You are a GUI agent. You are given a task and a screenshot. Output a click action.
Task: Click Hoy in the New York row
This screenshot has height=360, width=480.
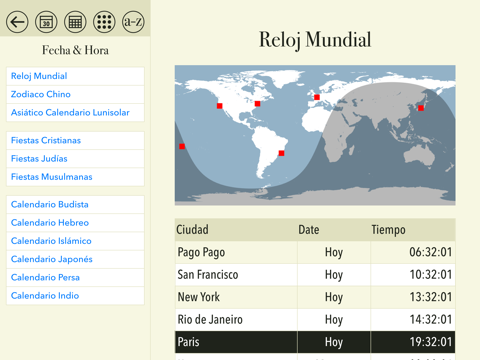click(x=334, y=298)
